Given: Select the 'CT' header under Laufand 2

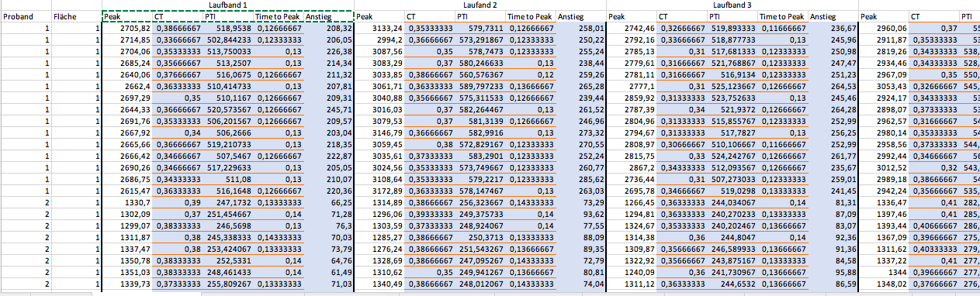Looking at the screenshot, I should [429, 16].
